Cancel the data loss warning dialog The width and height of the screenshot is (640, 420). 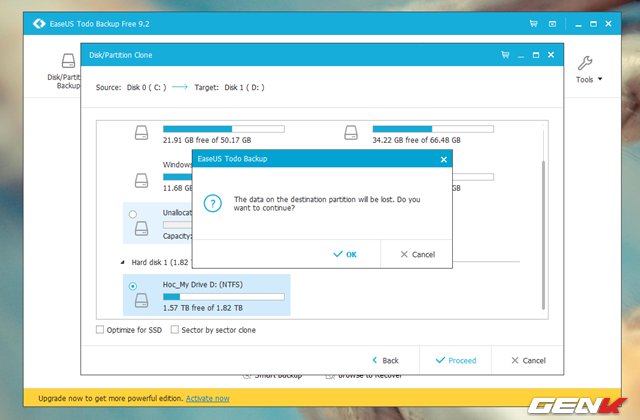pos(418,254)
